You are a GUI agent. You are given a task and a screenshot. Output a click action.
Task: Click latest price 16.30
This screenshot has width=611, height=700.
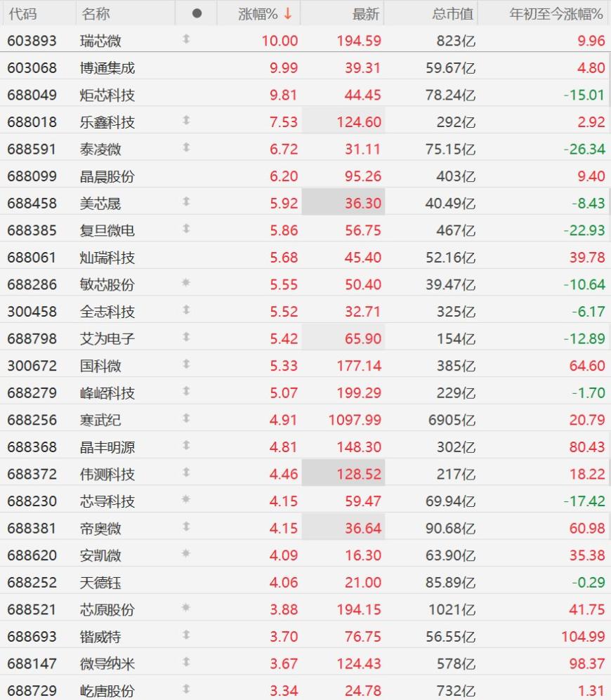click(363, 555)
